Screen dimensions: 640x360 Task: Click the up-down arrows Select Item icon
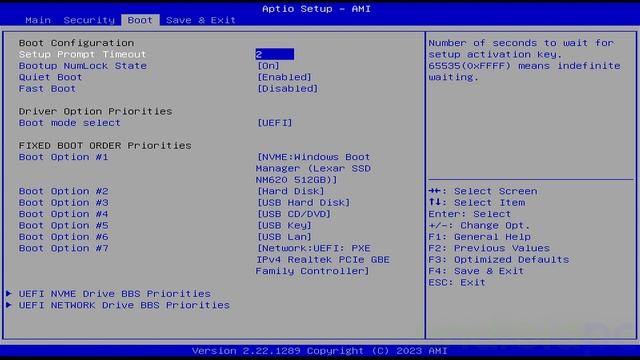coord(434,202)
